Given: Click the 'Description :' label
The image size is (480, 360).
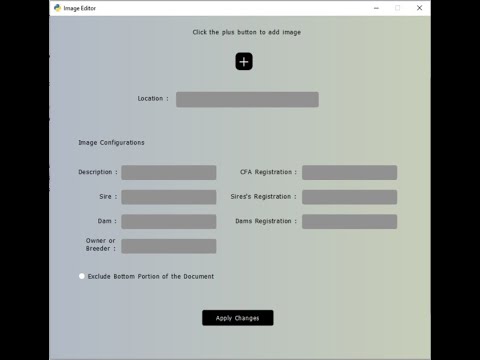Looking at the screenshot, I should click(x=98, y=172).
